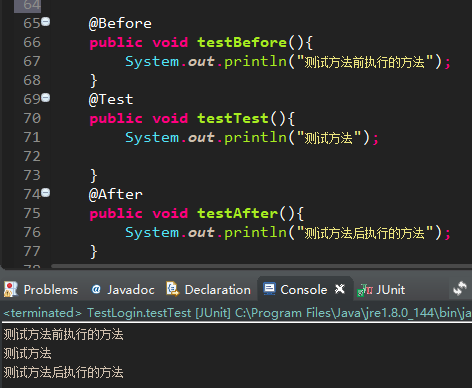Viewport: 472px width, 388px height.
Task: Click the editor horizontal scrollbar
Action: [261, 266]
